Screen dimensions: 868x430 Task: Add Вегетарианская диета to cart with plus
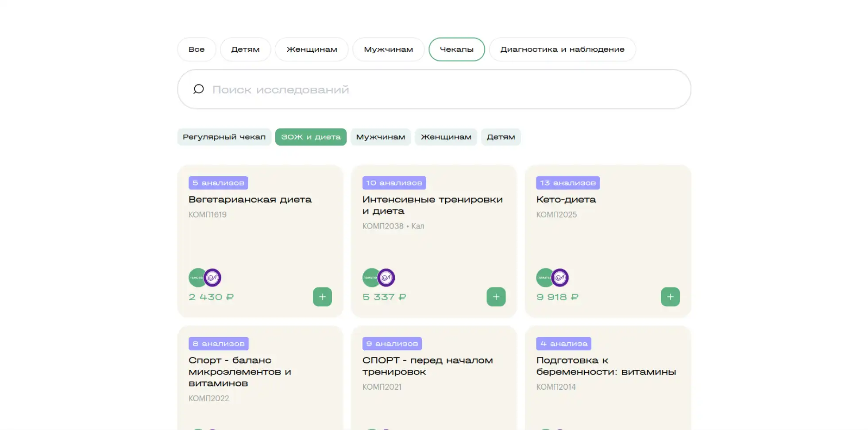tap(322, 297)
